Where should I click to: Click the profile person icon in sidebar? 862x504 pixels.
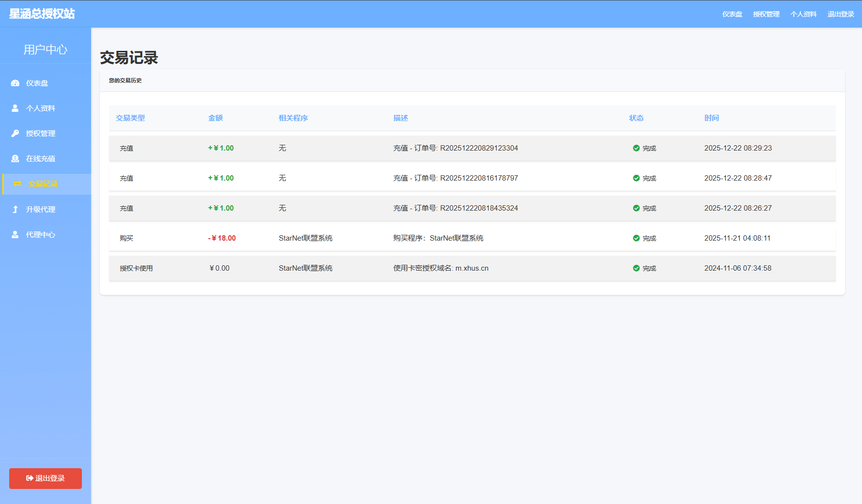pos(15,108)
